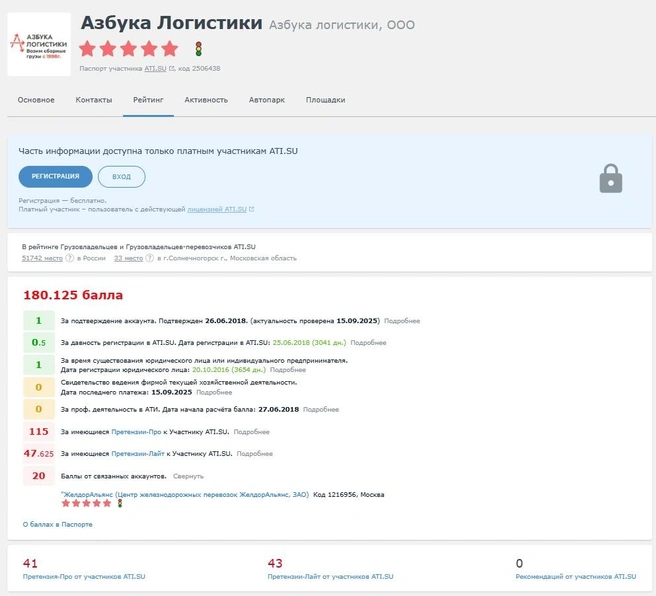
Task: Open Претензия-Про от участников ATI.SU link
Action: 84,576
